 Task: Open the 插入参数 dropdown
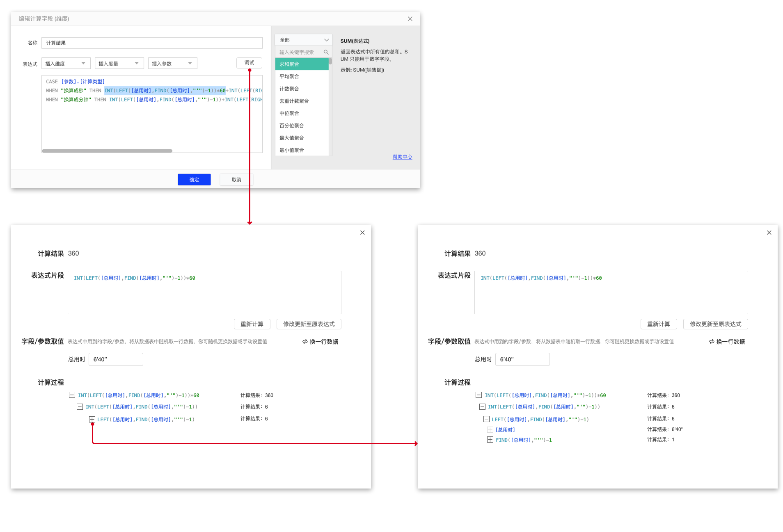click(x=172, y=64)
